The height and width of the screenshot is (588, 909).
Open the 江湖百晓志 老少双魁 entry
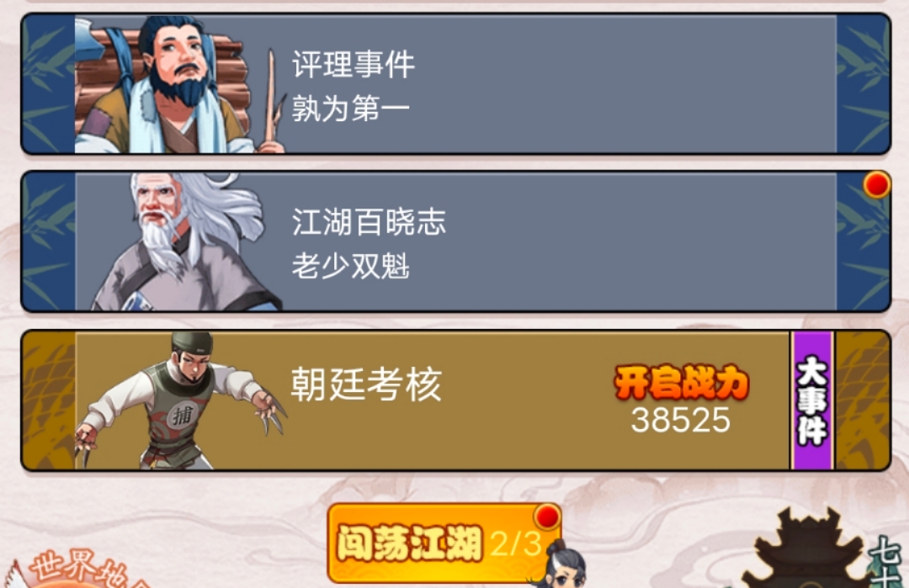[x=455, y=241]
